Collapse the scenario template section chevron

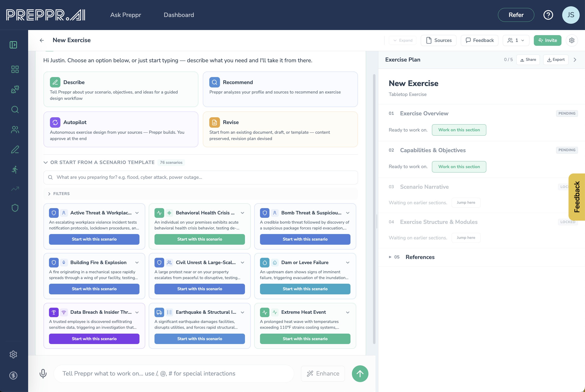(x=46, y=162)
